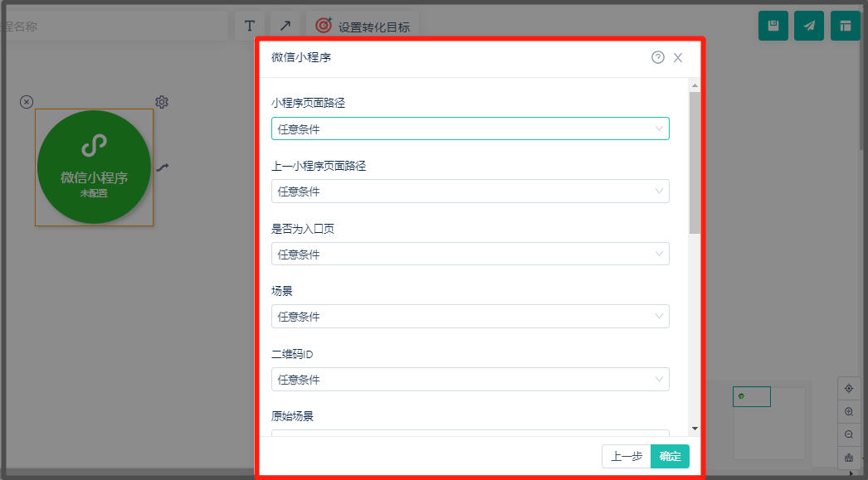Click the minimap thumbnail viewport
The width and height of the screenshot is (868, 480).
752,396
